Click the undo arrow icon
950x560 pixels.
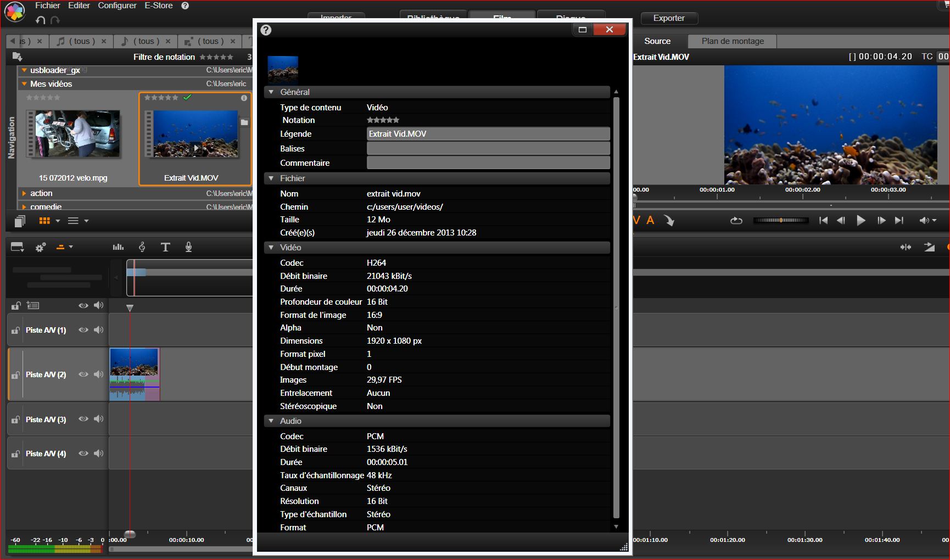click(40, 20)
